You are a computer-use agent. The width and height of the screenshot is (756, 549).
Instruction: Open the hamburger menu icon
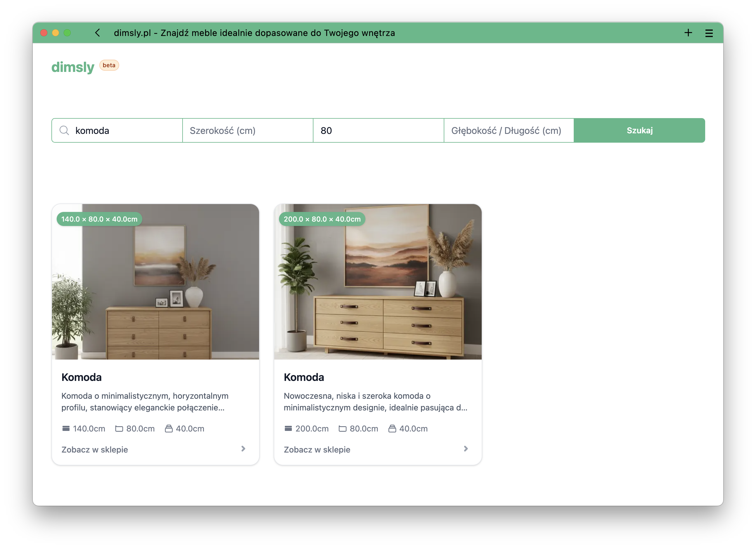click(709, 33)
